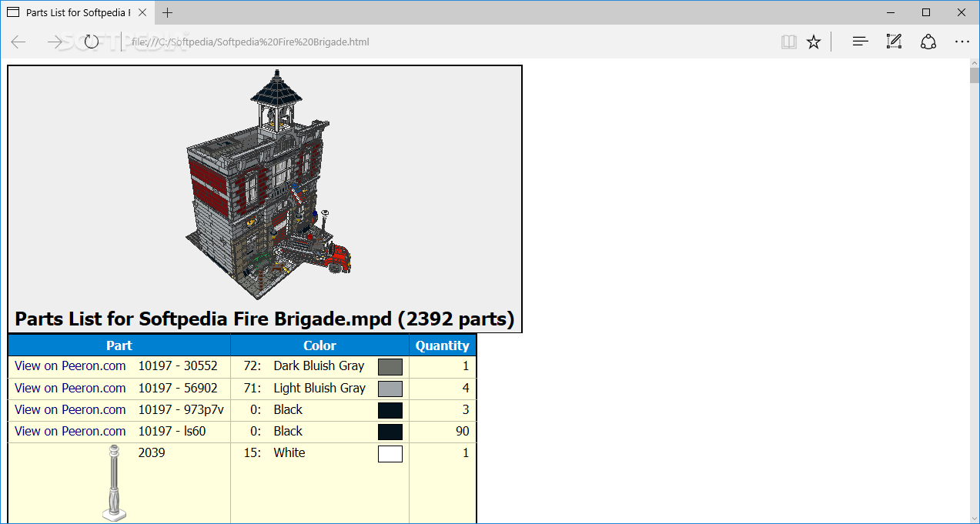Click the Light Bluish Gray color swatch

(x=390, y=389)
